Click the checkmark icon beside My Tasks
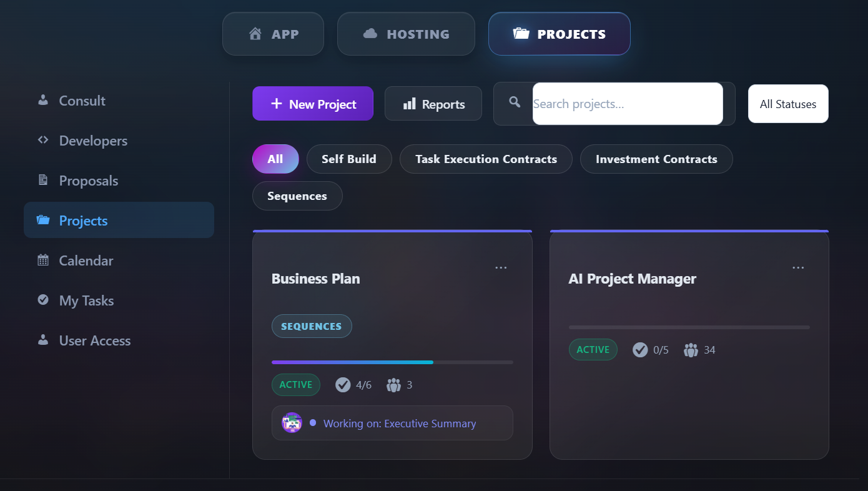Image resolution: width=868 pixels, height=491 pixels. (x=43, y=300)
